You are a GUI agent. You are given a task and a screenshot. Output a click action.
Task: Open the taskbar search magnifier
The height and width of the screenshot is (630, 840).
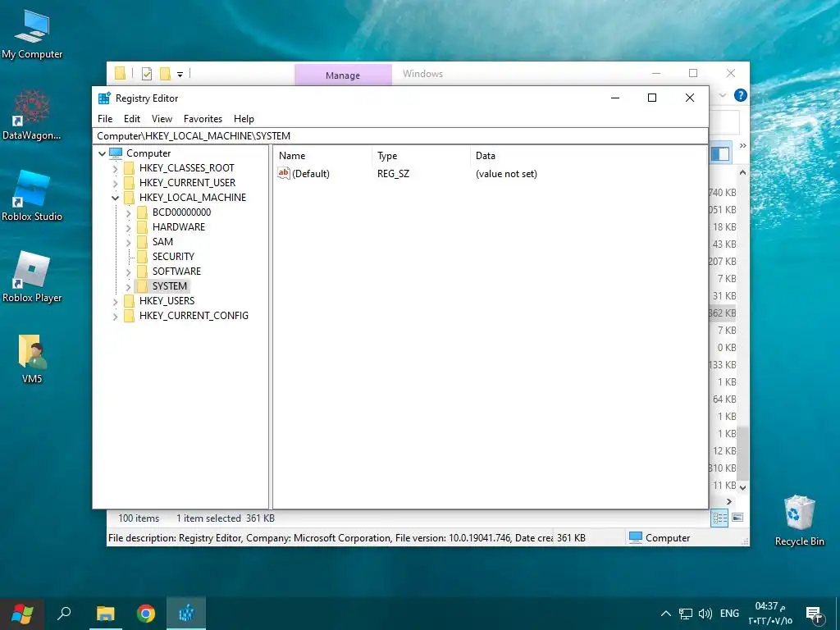[64, 614]
